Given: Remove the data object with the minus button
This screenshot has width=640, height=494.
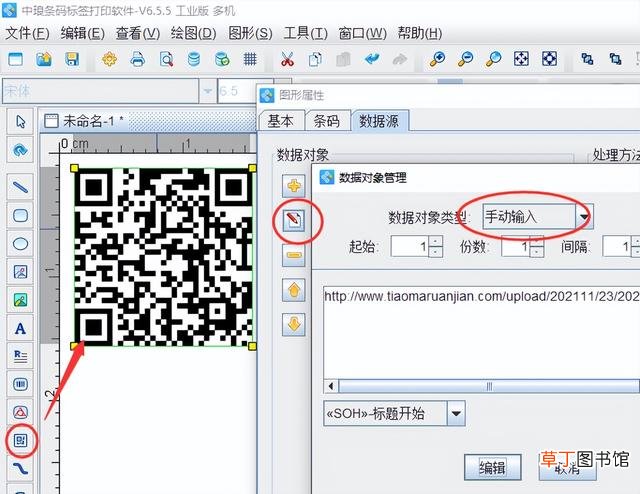Looking at the screenshot, I should tap(294, 256).
